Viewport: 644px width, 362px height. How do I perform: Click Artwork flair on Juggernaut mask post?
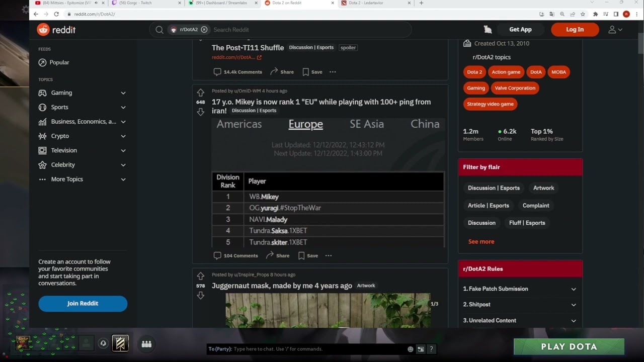pos(366,286)
